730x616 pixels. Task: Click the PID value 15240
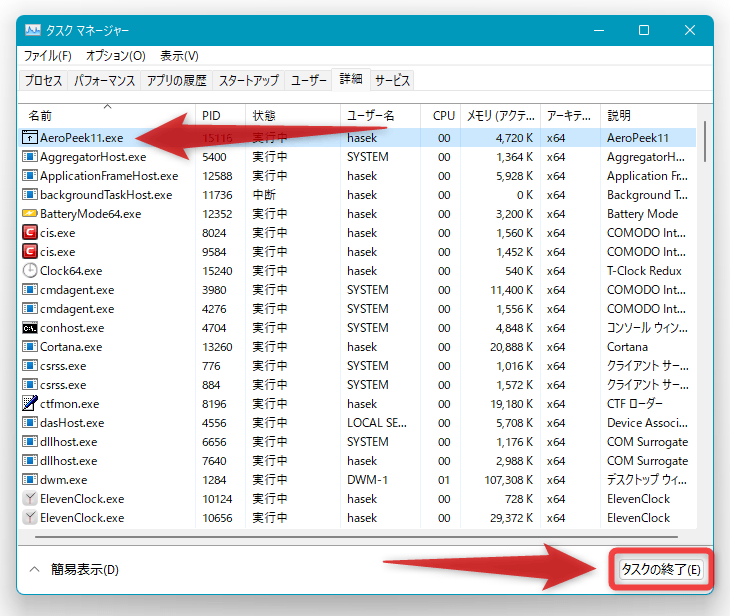pos(217,271)
